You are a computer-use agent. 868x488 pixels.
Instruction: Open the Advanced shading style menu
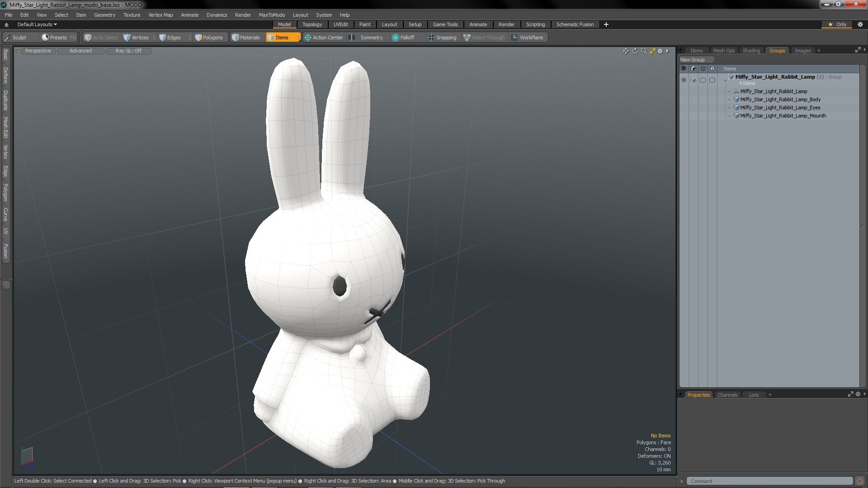(x=80, y=51)
